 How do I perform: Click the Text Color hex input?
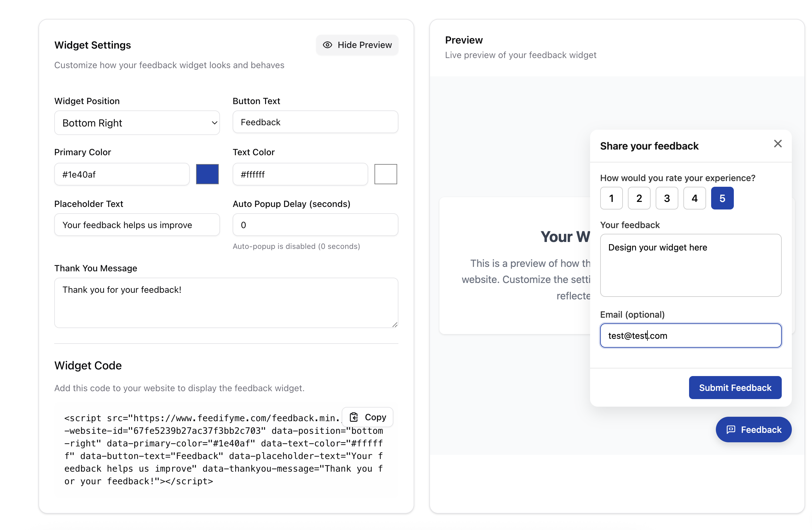(300, 174)
